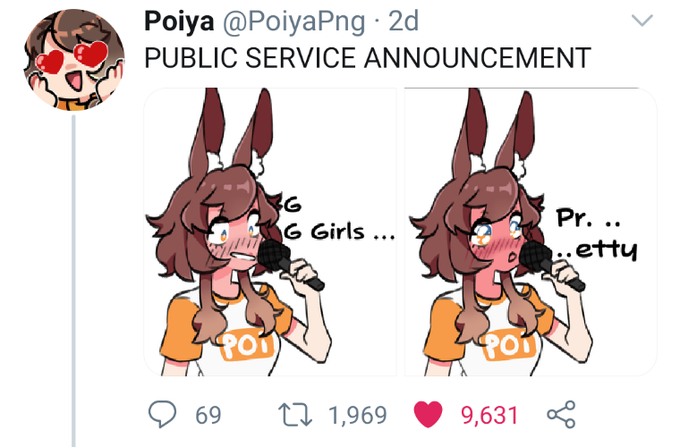This screenshot has width=680, height=447.
Task: Click the 9,631 likes count
Action: tap(489, 415)
